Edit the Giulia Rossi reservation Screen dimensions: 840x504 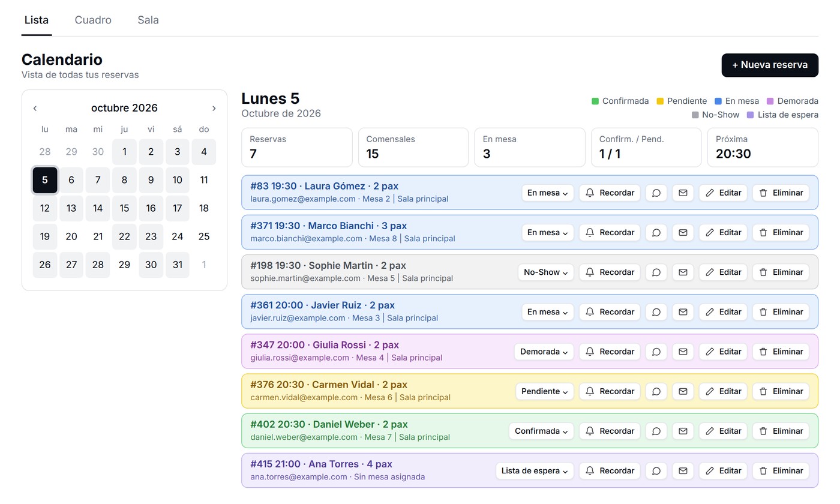tap(723, 352)
